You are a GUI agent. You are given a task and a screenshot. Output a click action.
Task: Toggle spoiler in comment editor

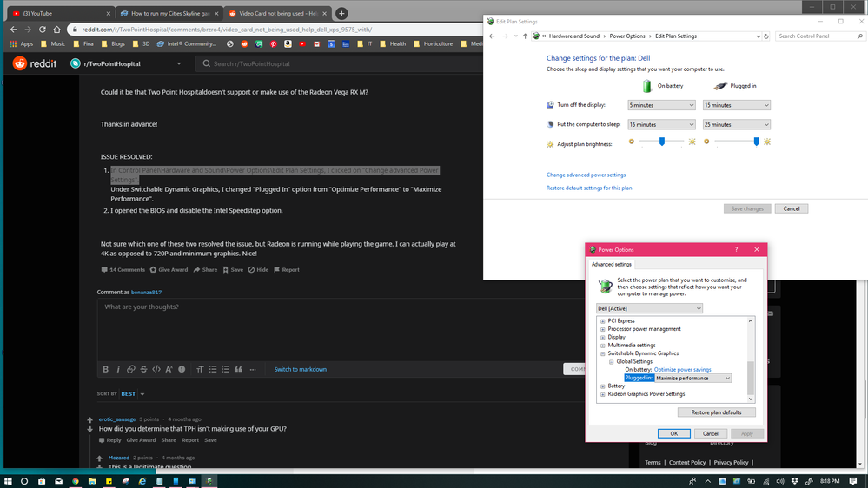182,369
